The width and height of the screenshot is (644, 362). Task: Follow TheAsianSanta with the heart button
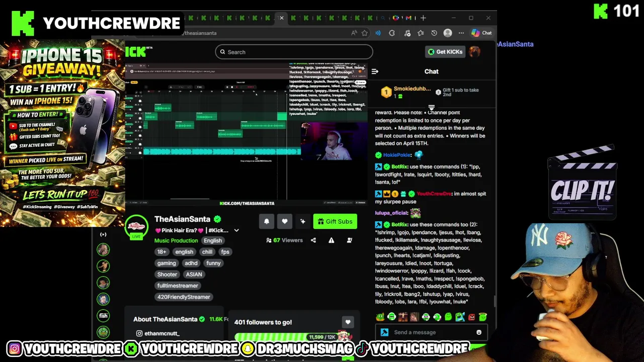point(285,221)
